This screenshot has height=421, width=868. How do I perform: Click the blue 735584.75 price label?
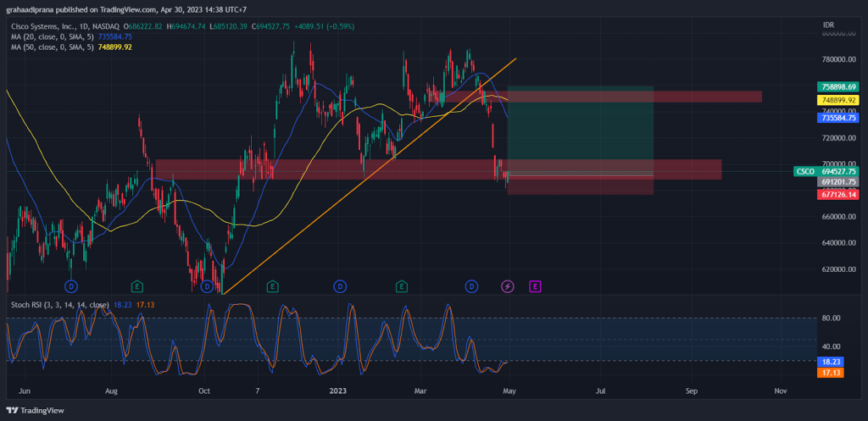[838, 118]
